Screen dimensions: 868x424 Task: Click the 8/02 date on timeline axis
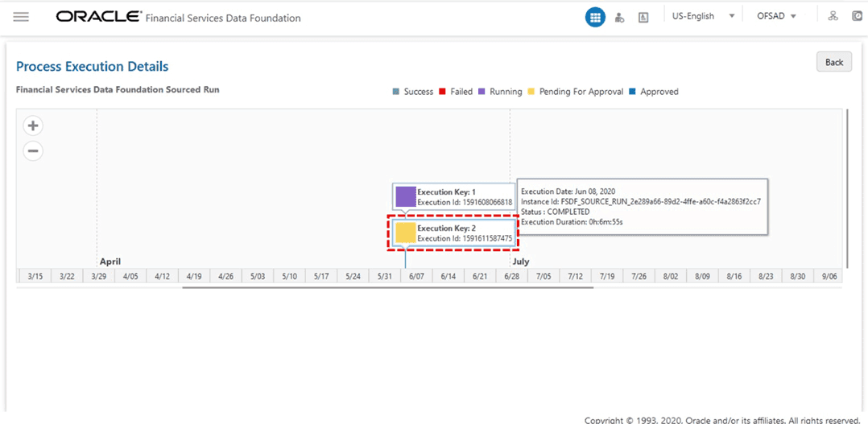[671, 276]
